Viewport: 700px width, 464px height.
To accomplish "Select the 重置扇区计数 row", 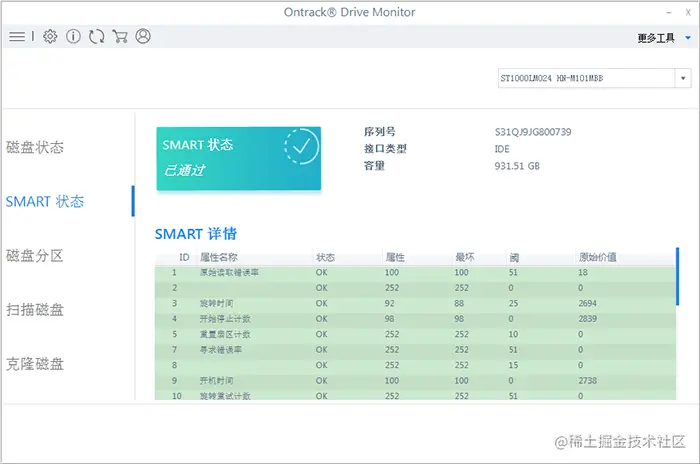I will (x=415, y=334).
